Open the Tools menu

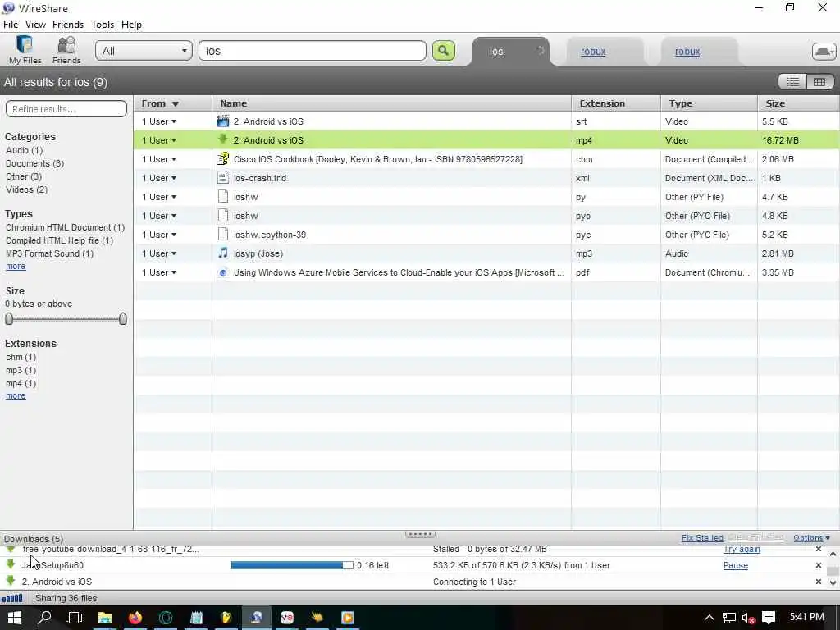[x=103, y=25]
